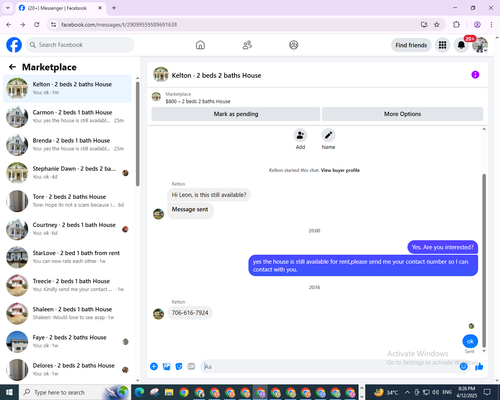The height and width of the screenshot is (400, 500).
Task: Click the 706-616-7924 message bubble
Action: click(x=190, y=313)
